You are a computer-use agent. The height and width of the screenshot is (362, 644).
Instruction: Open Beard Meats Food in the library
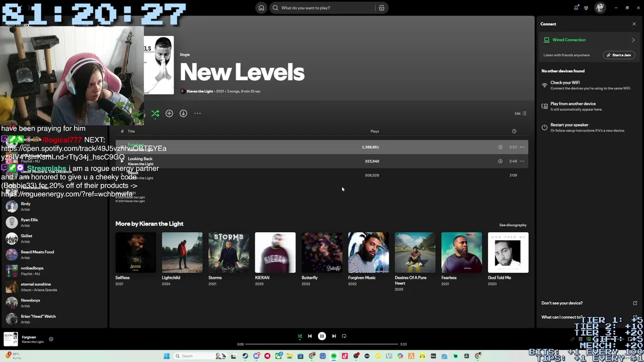tap(53, 254)
